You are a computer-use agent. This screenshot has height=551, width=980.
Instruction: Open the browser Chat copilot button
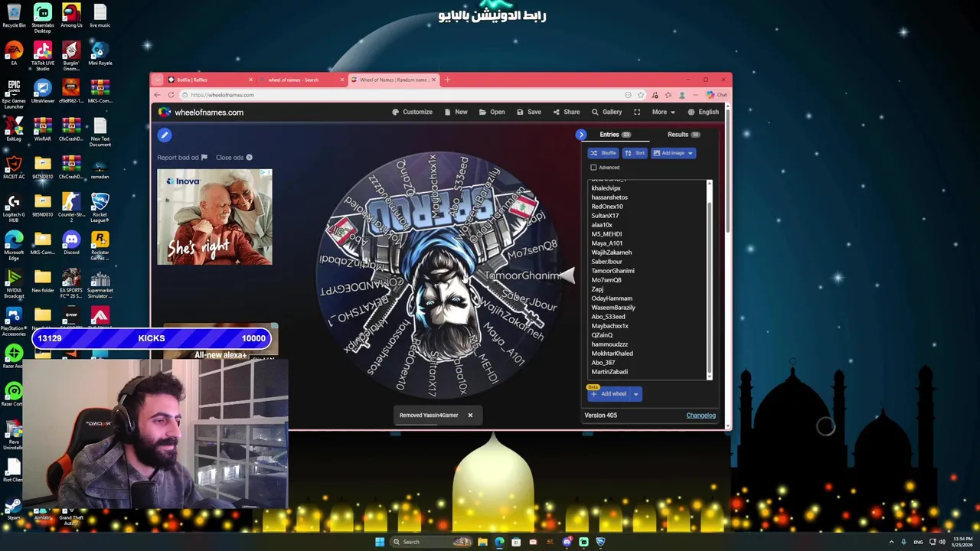(x=717, y=95)
